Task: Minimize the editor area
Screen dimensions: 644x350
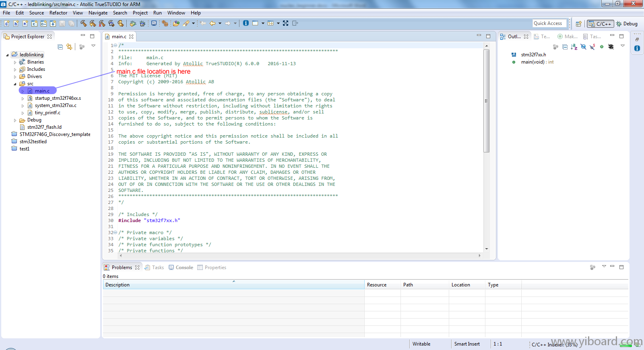Action: tap(479, 36)
